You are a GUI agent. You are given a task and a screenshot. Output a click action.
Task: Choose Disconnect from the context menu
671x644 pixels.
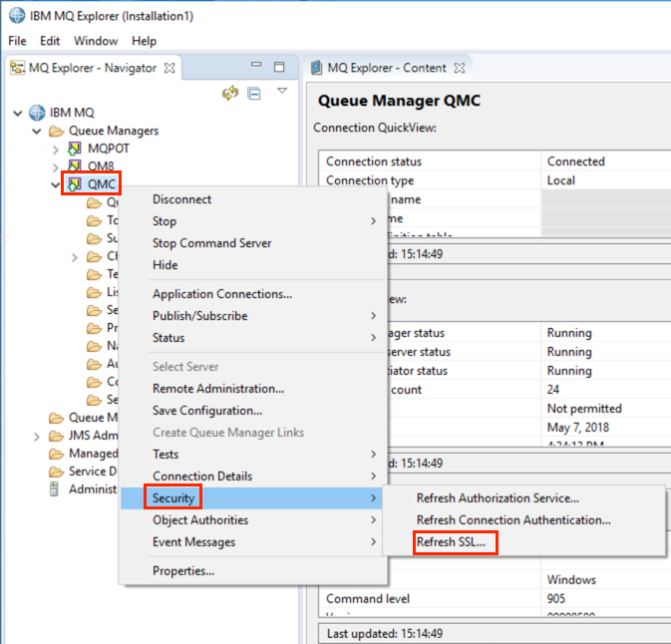click(x=253, y=199)
